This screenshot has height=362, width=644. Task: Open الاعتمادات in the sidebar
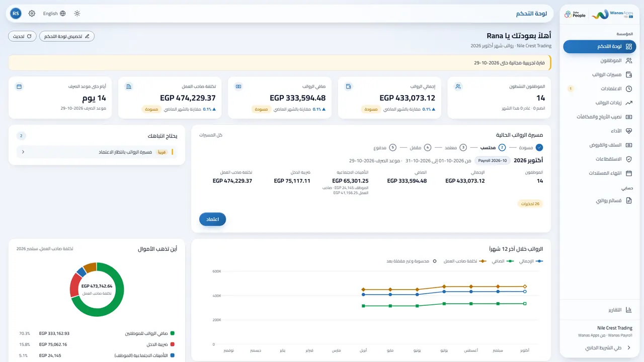point(600,88)
